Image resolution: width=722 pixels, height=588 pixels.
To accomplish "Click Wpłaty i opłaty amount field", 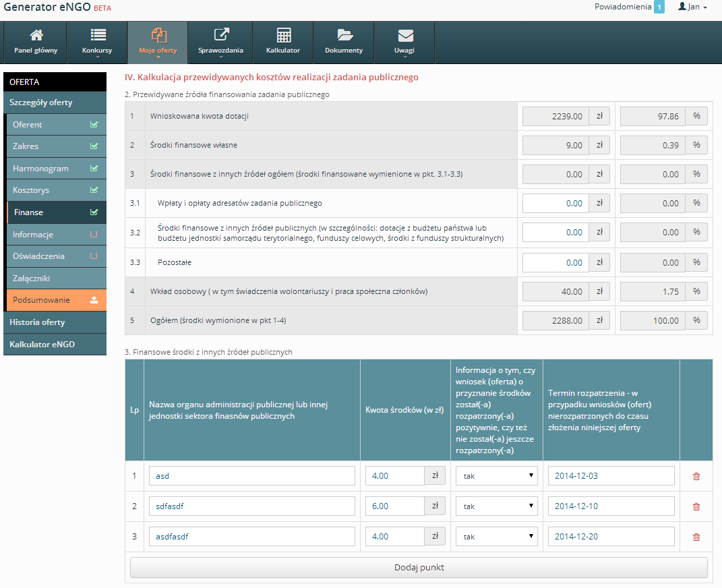I will [555, 203].
